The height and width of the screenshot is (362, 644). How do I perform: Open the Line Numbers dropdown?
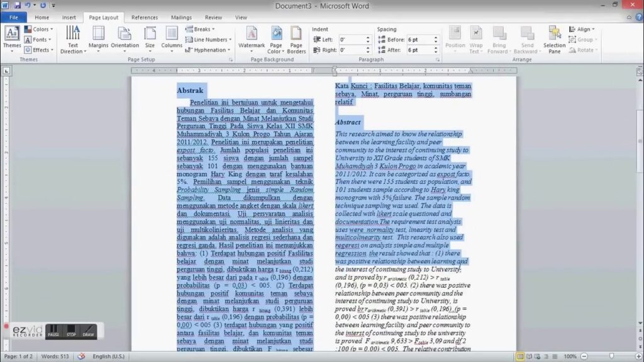[208, 39]
